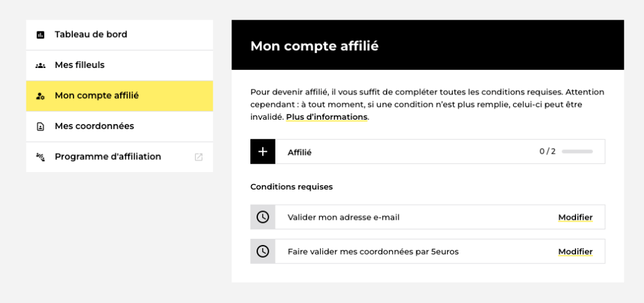Follow the Plus d'informations link
The height and width of the screenshot is (303, 644).
[326, 117]
